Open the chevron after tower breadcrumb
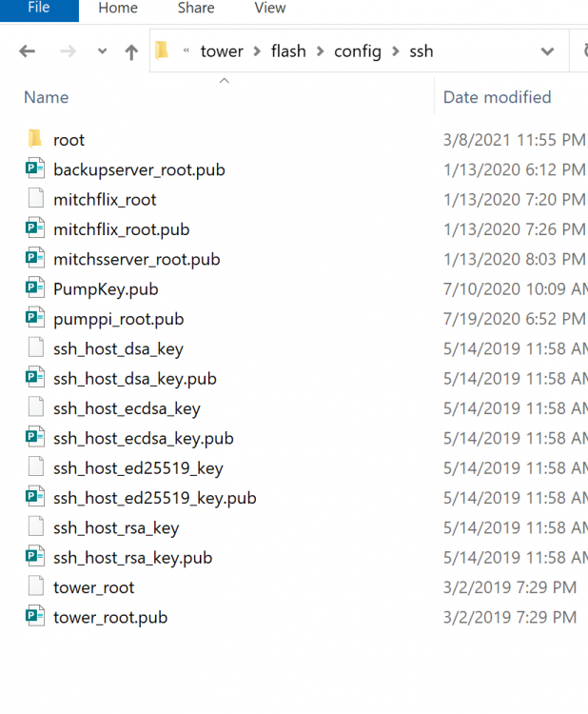The height and width of the screenshot is (714, 588). [257, 51]
